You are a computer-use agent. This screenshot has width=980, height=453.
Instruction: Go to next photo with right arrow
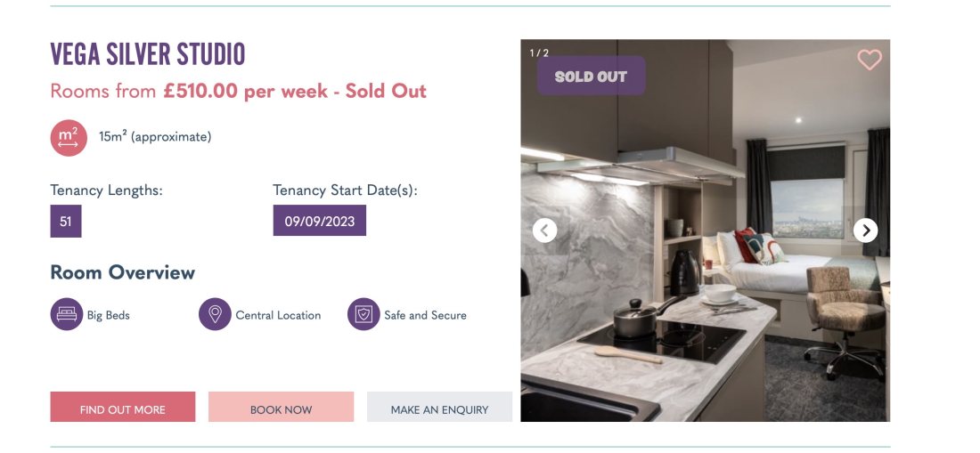[x=866, y=231]
